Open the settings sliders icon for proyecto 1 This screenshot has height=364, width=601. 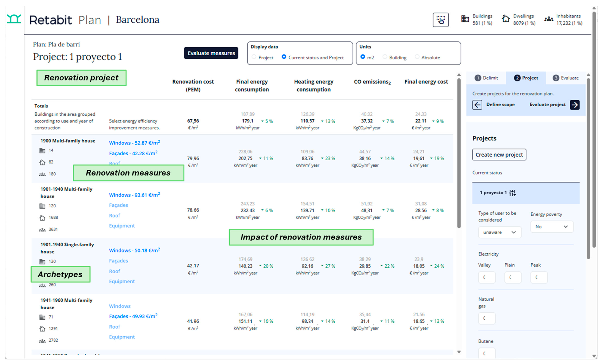tap(512, 193)
